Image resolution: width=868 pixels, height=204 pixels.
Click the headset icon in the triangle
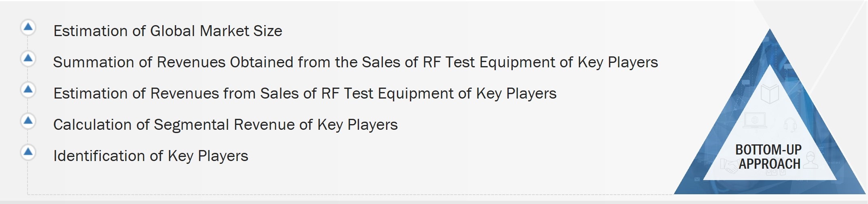click(x=789, y=124)
